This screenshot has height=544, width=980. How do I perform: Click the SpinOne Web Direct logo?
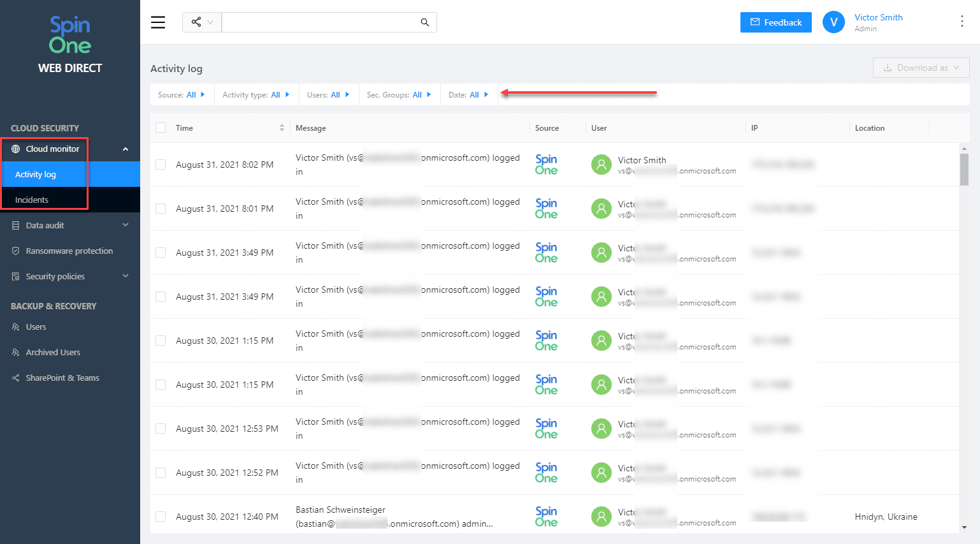(70, 45)
